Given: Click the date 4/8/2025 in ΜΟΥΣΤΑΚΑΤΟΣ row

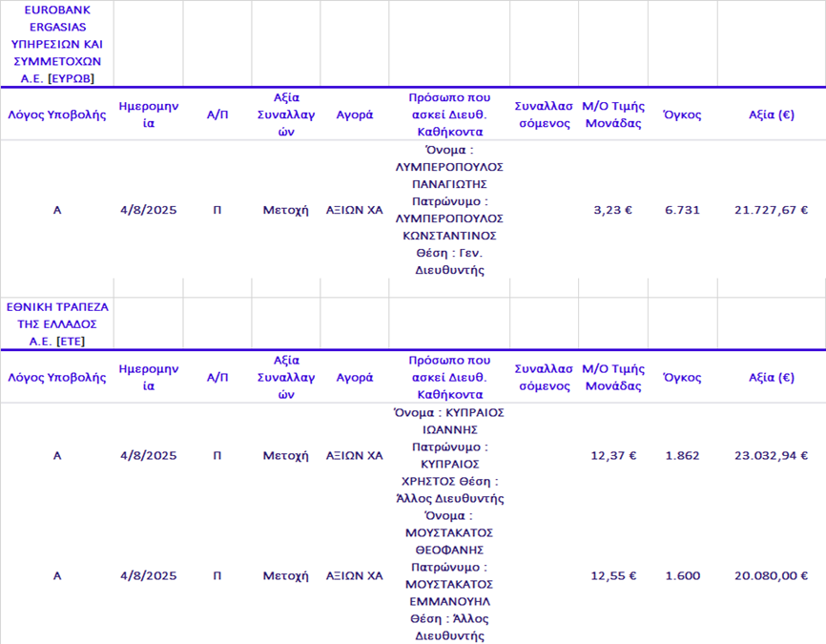Looking at the screenshot, I should [149, 575].
